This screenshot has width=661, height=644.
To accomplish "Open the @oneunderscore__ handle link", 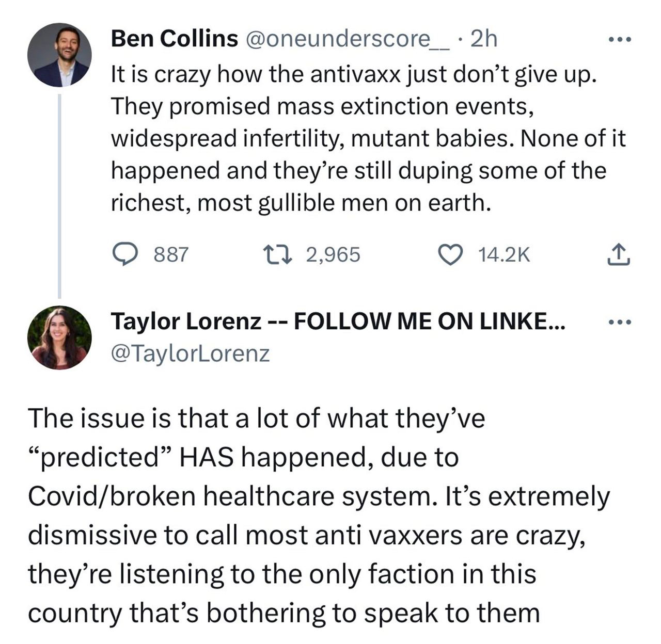I will point(347,38).
